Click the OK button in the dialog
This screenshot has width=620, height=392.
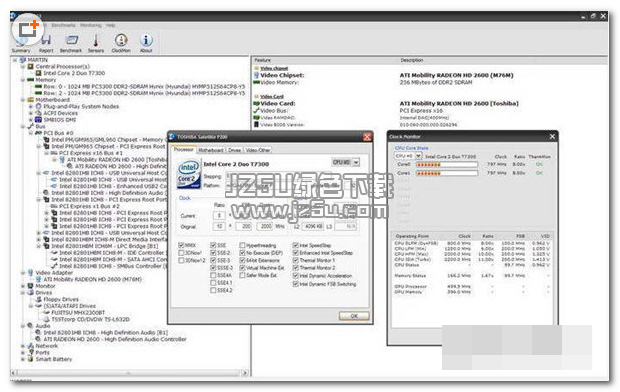354,316
